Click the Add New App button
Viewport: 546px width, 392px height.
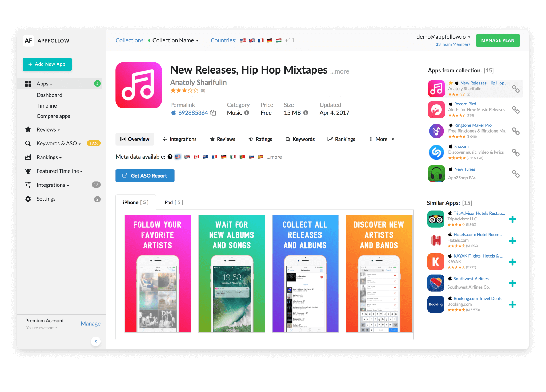(47, 64)
